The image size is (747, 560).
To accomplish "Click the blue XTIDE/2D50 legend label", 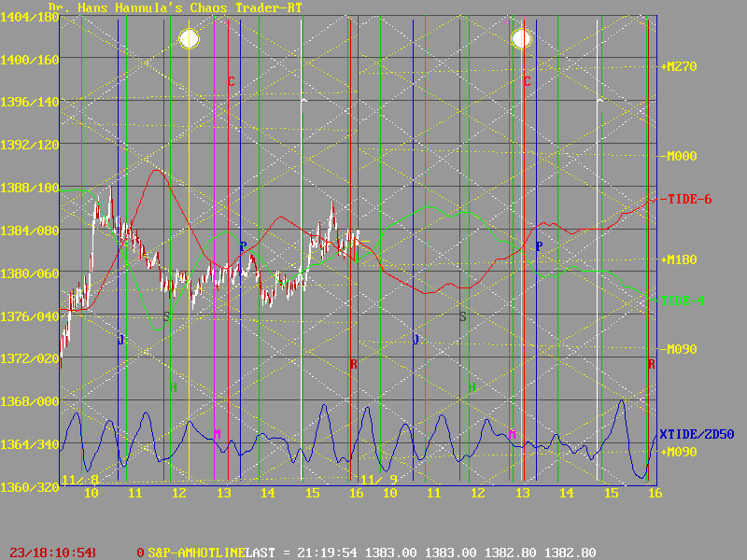I will tap(697, 434).
